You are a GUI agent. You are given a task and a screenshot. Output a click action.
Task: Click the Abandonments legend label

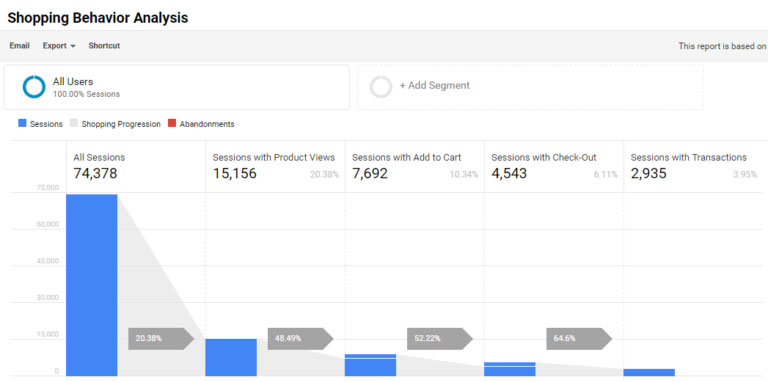pos(207,124)
